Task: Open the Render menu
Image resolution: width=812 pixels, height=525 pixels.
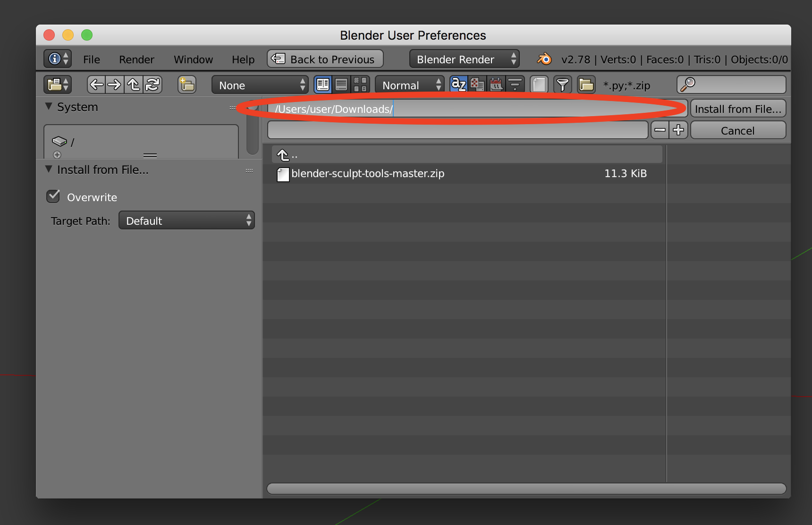Action: pos(136,59)
